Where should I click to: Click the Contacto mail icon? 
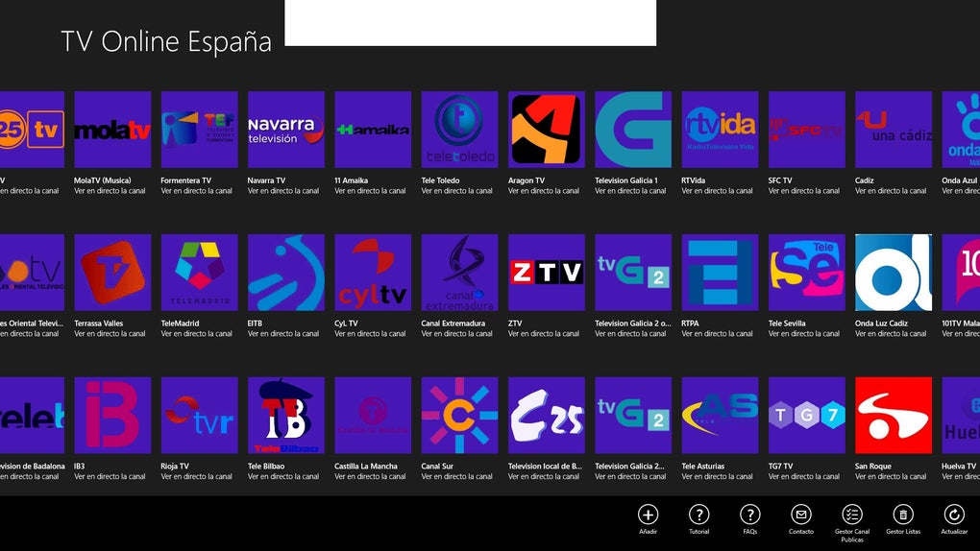tap(800, 515)
